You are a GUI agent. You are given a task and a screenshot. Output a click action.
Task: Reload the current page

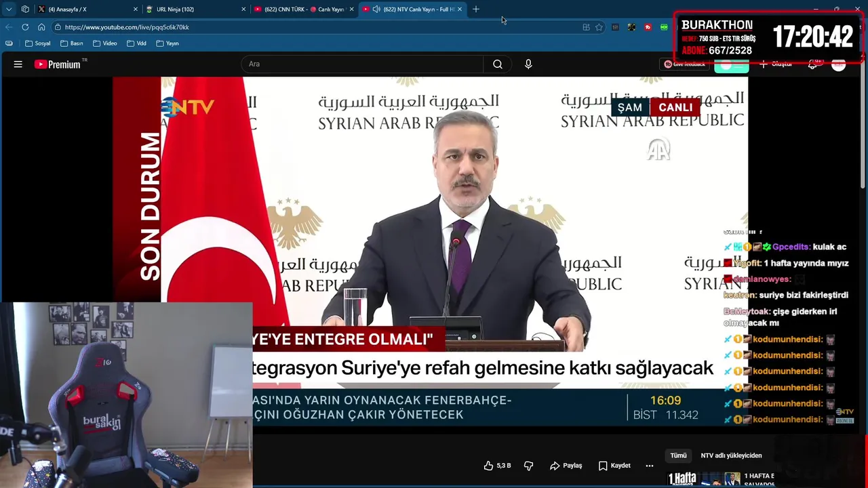25,27
